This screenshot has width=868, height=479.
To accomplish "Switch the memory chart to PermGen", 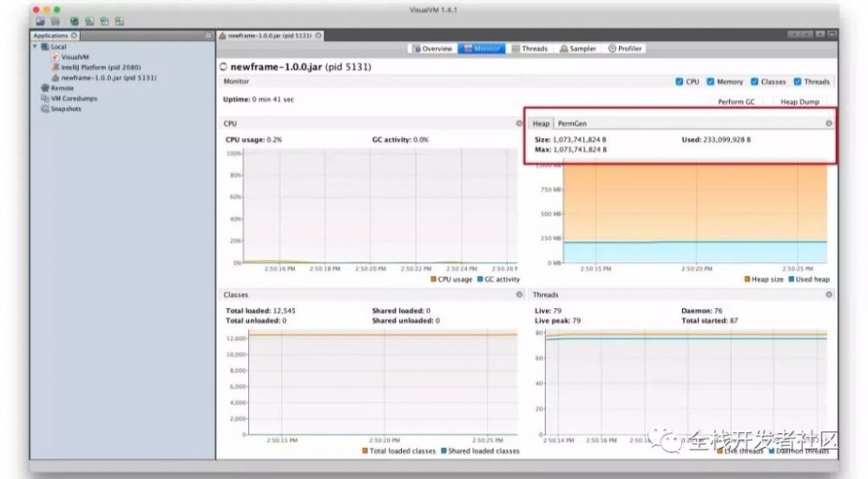I will (572, 124).
